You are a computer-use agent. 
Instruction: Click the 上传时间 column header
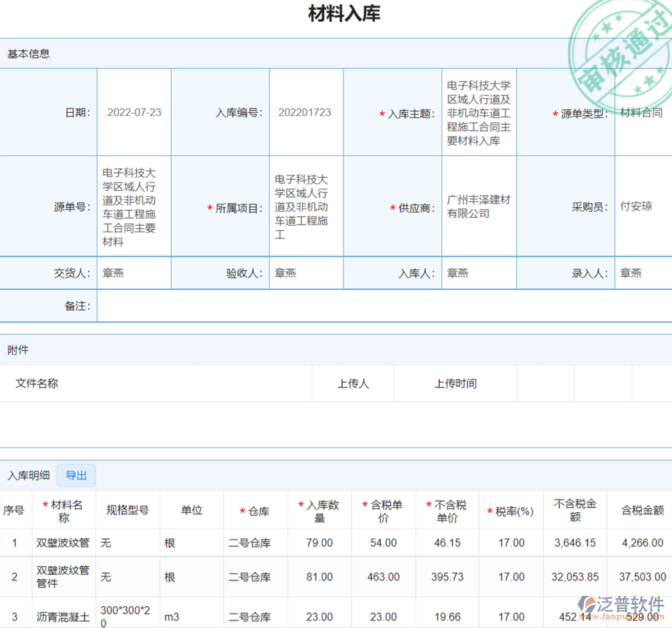click(x=456, y=383)
